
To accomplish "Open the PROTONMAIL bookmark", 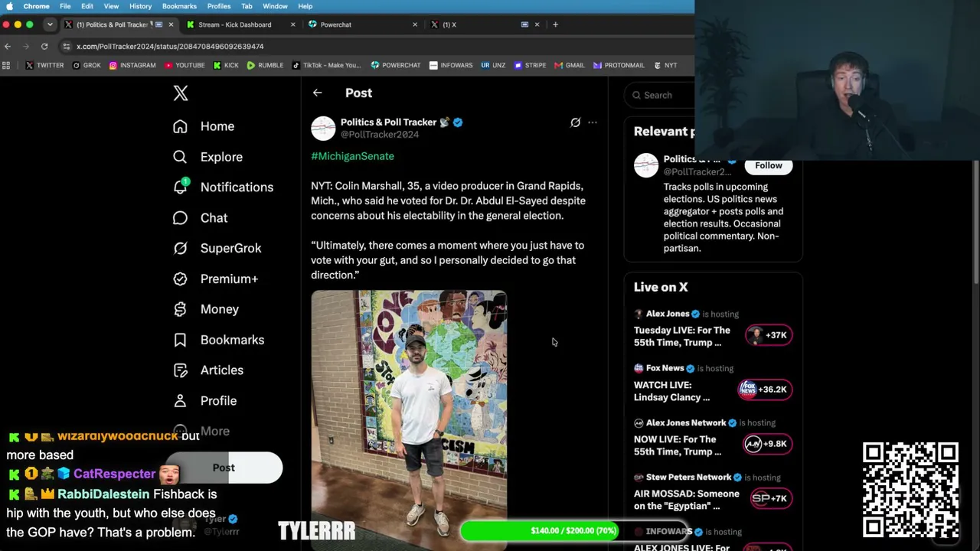I will coord(620,65).
